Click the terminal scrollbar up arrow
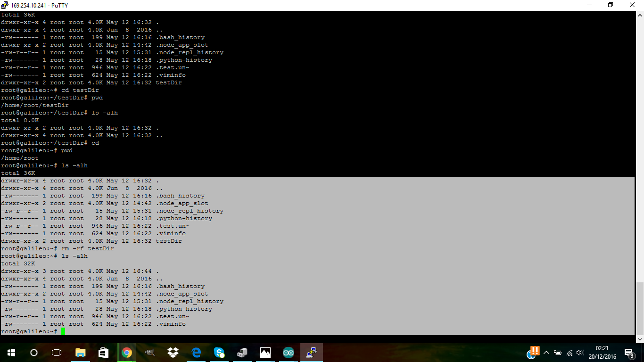The height and width of the screenshot is (362, 644). tap(640, 15)
